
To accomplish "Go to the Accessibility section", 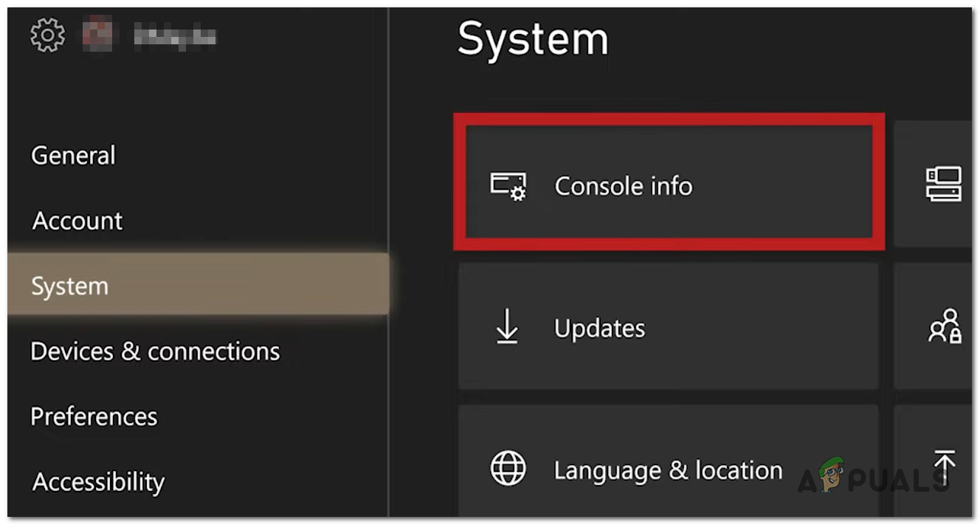I will 97,481.
